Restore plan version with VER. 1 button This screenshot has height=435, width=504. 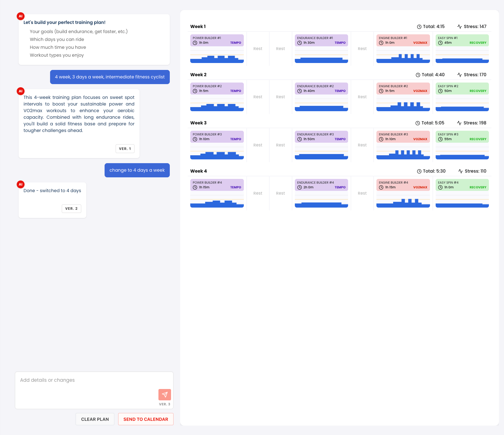pos(125,149)
